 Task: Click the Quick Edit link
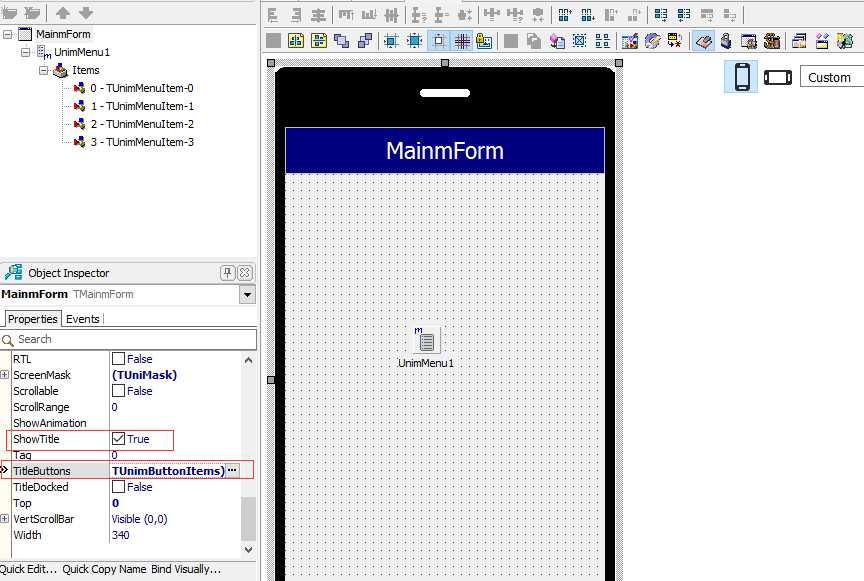(28, 569)
